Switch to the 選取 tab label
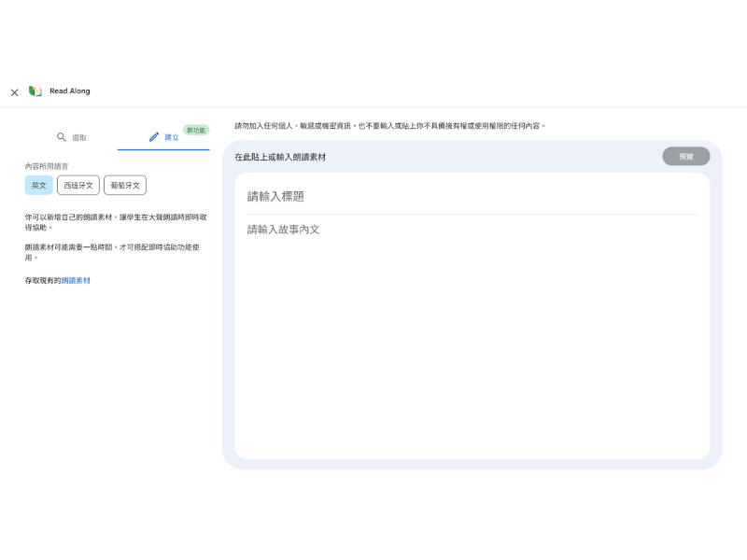747x560 pixels. coord(79,137)
